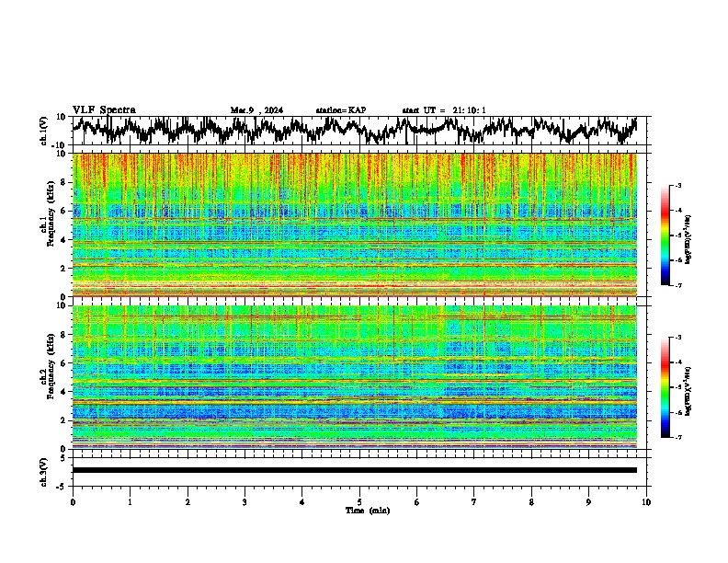Click the "Time (min)" axis label
This screenshot has width=728, height=563.
point(368,511)
